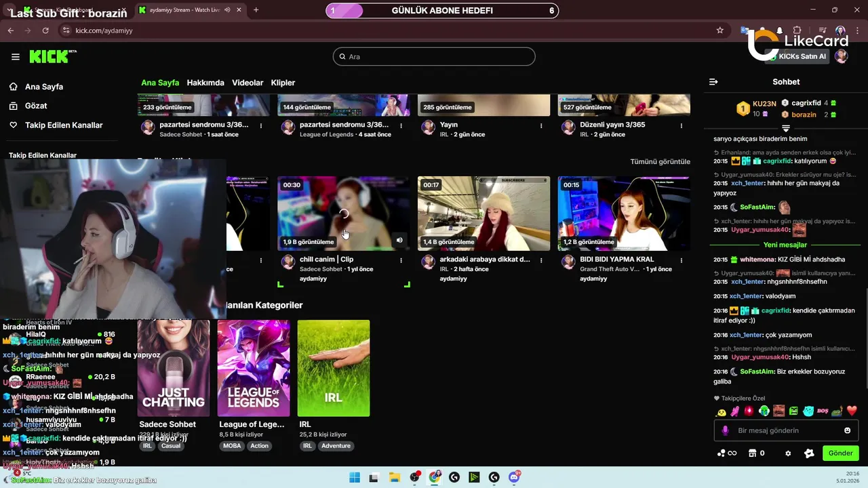Image resolution: width=868 pixels, height=488 pixels.
Task: Collapse the Sohbet chat panel
Action: [713, 82]
